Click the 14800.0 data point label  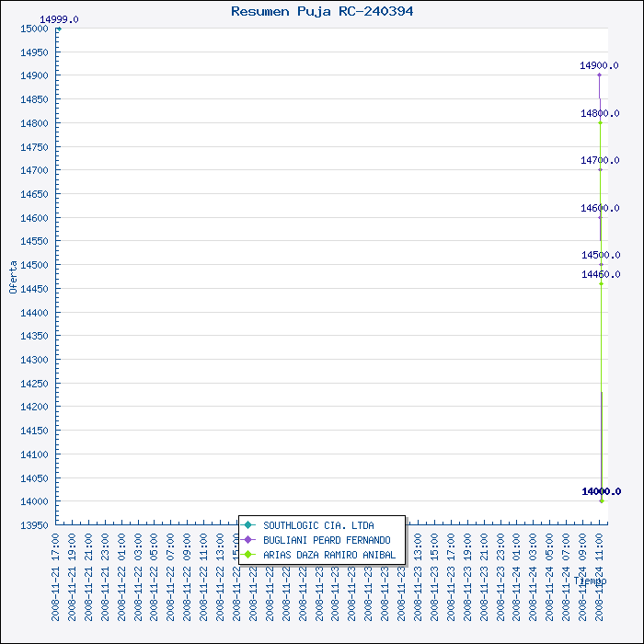[599, 113]
